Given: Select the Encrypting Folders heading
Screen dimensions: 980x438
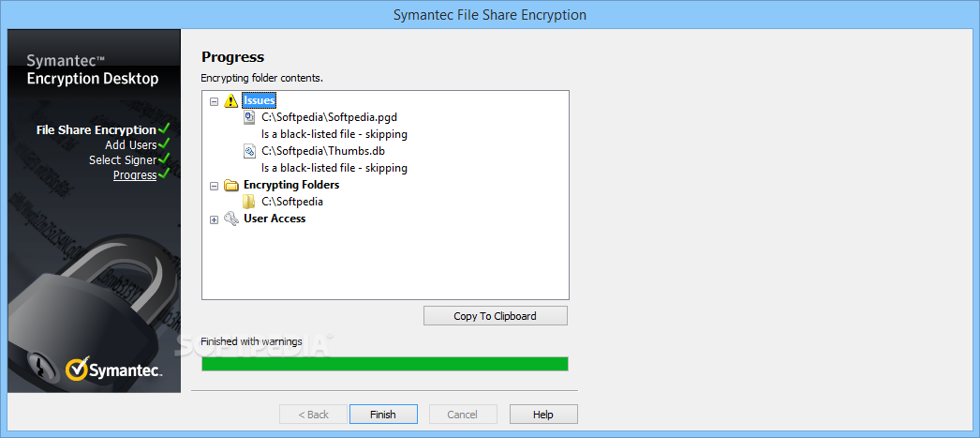Looking at the screenshot, I should (x=291, y=185).
